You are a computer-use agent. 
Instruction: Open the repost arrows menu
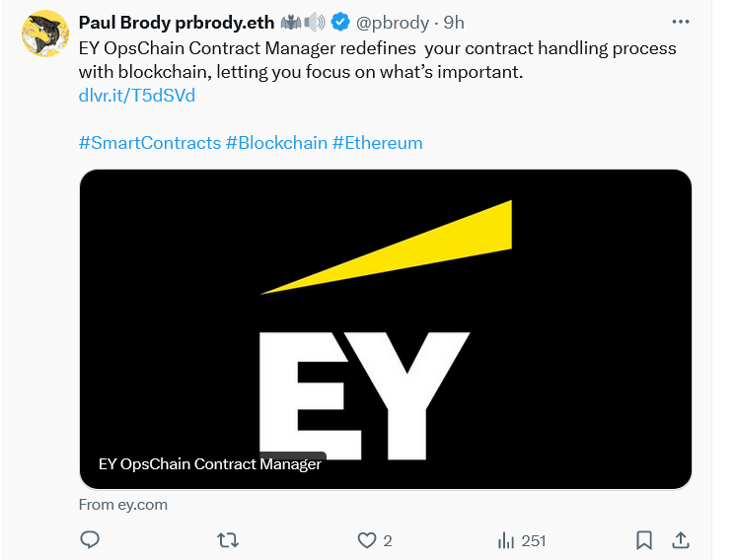coord(227,540)
